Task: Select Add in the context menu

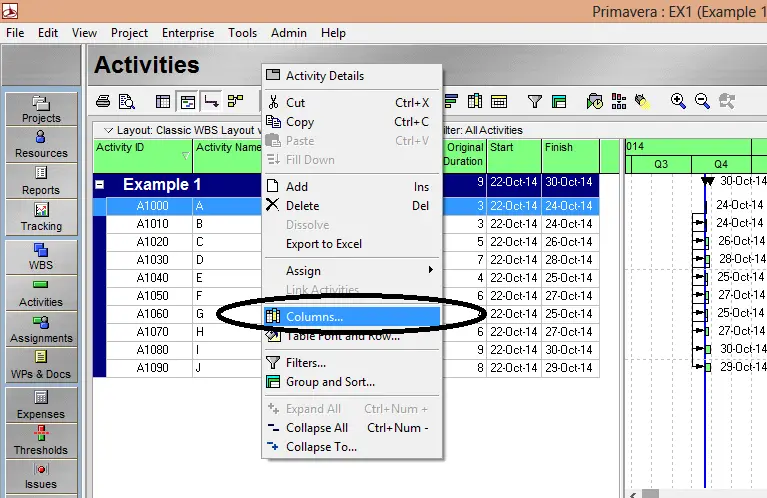Action: click(352, 186)
